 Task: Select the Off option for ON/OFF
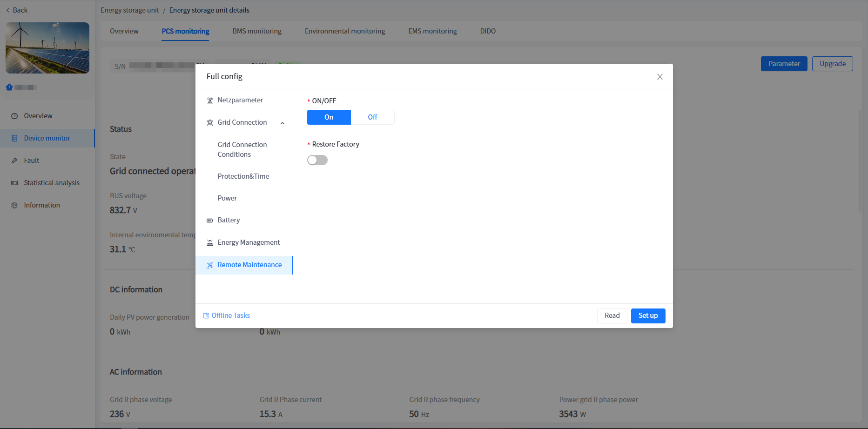click(x=372, y=117)
